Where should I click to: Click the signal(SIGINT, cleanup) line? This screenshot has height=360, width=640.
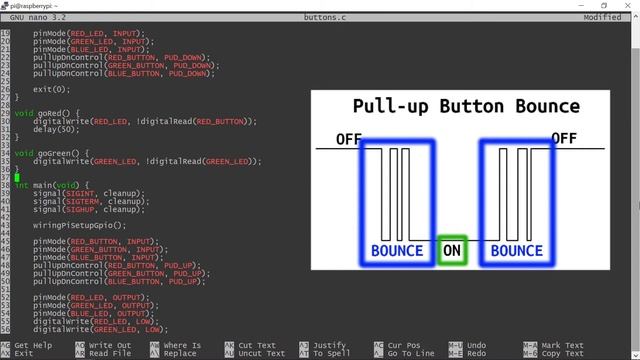(89, 193)
